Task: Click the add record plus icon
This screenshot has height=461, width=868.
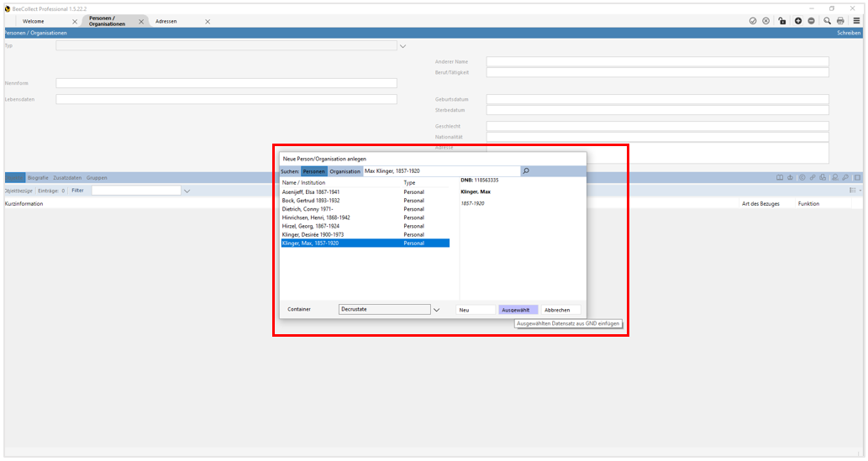Action: coord(797,21)
